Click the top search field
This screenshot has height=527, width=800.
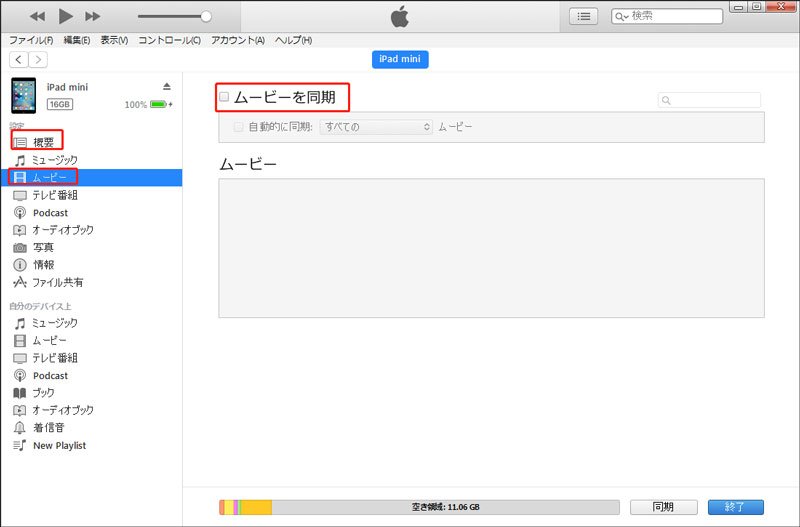click(x=667, y=16)
